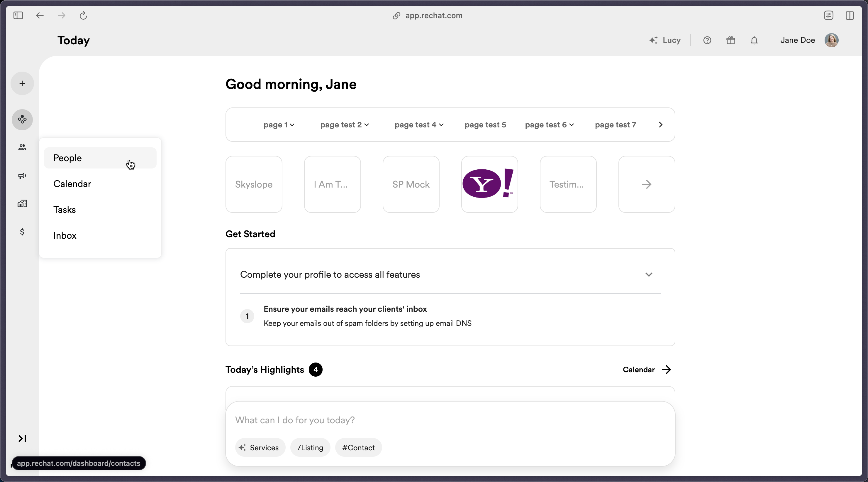Select People from the open menu
The height and width of the screenshot is (482, 868).
(68, 158)
